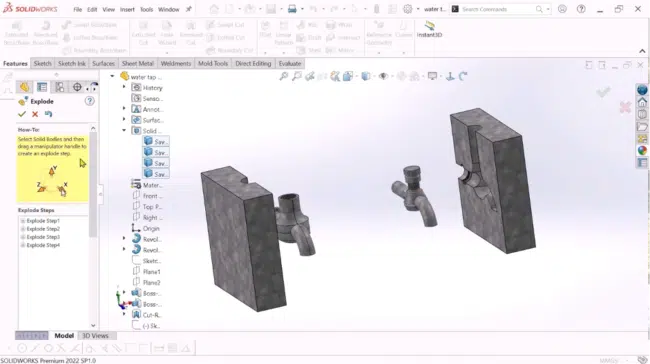This screenshot has height=364, width=650.
Task: Expand the History tree node
Action: [124, 87]
